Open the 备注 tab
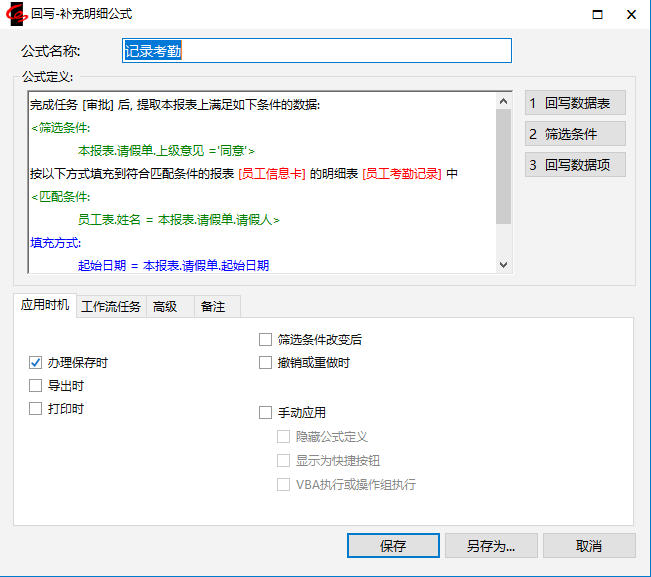Image resolution: width=651 pixels, height=577 pixels. (x=213, y=307)
